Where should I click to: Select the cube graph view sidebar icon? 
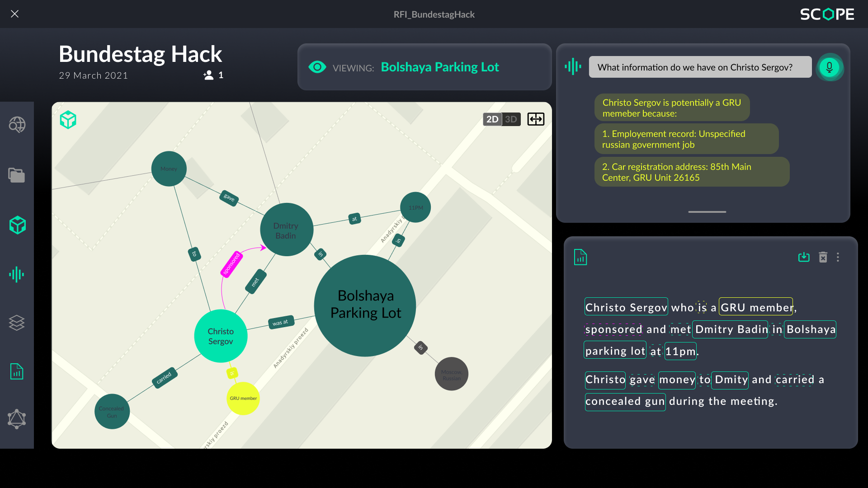pos(17,225)
